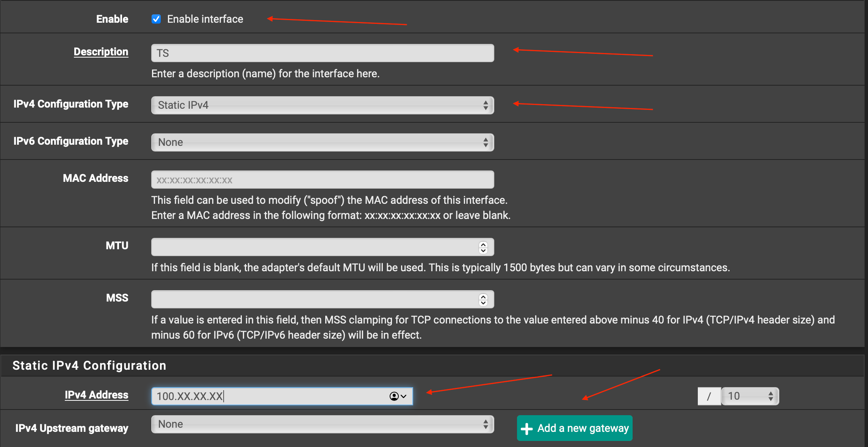Click the Description label link
The image size is (868, 447).
click(101, 52)
